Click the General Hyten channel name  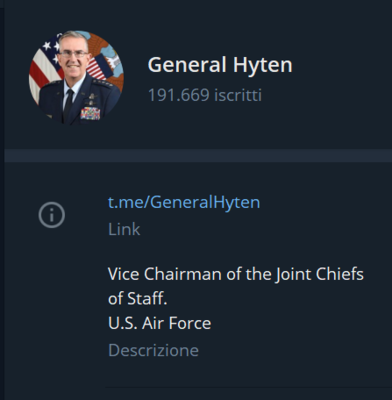pyautogui.click(x=220, y=65)
